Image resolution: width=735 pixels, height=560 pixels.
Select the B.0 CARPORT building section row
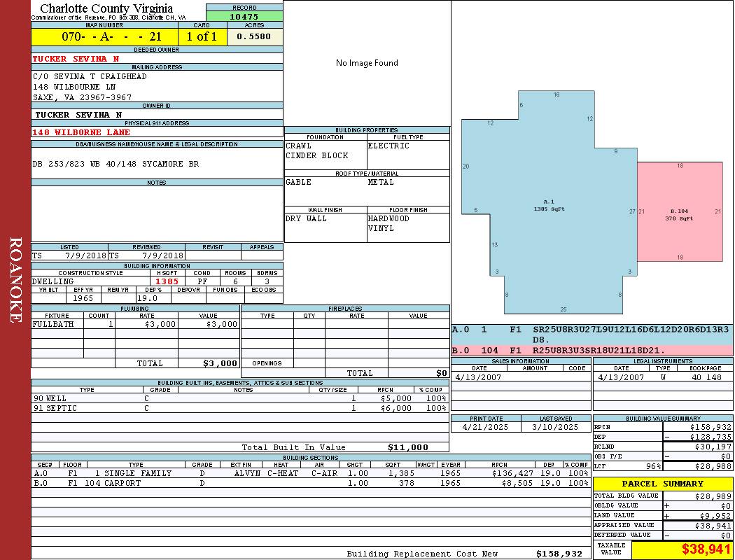pyautogui.click(x=308, y=483)
